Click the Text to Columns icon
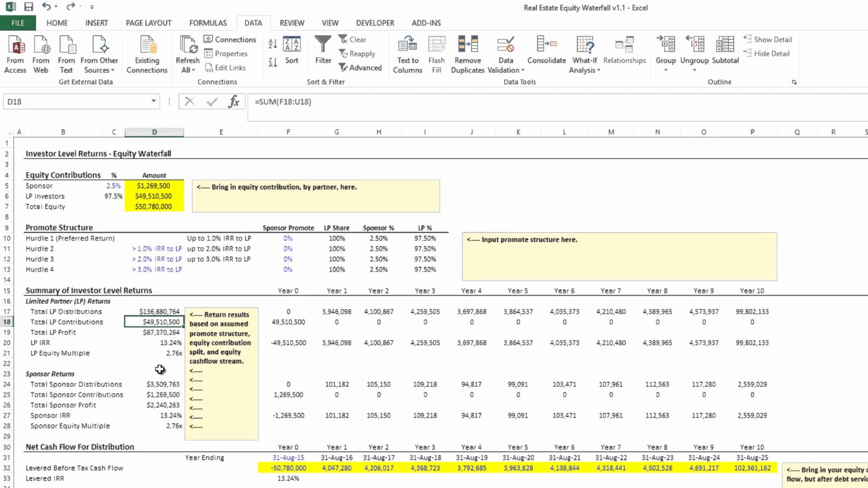Image resolution: width=868 pixels, height=488 pixels. tap(407, 53)
